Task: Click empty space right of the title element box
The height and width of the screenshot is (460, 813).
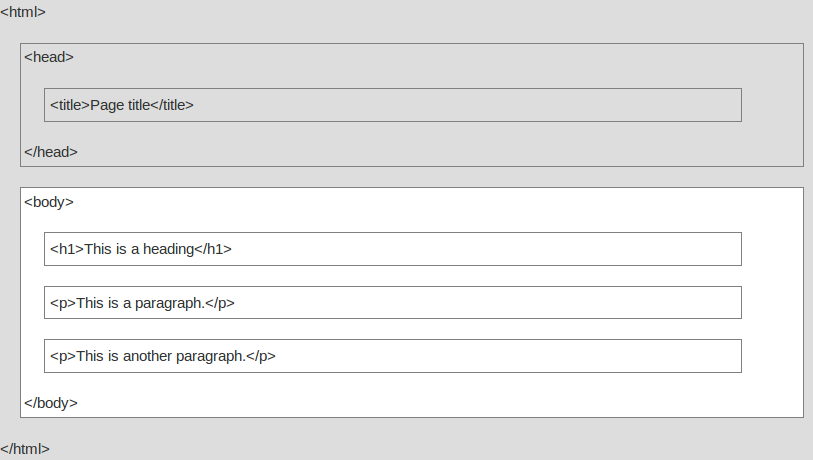Action: (772, 105)
